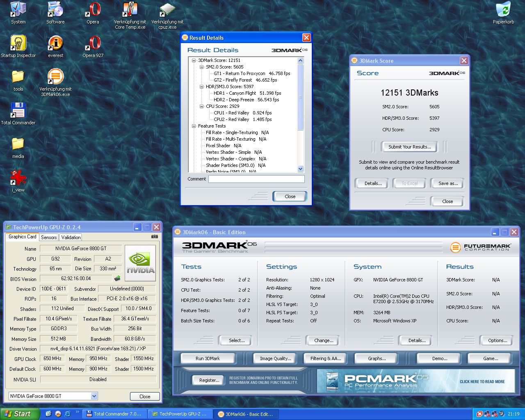
Task: Collapse the 3DMark Score: 12151 tree node
Action: pos(194,60)
